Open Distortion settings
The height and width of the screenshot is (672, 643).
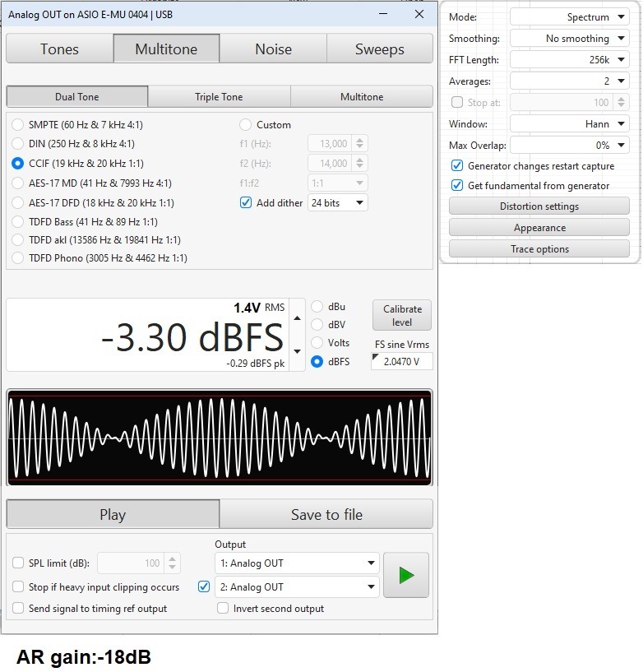pyautogui.click(x=539, y=206)
